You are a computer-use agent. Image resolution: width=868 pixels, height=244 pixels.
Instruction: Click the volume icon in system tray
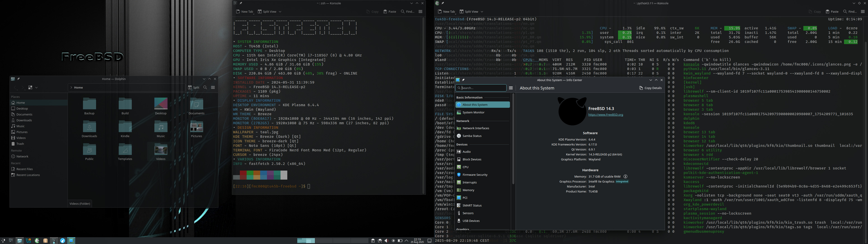(387, 241)
